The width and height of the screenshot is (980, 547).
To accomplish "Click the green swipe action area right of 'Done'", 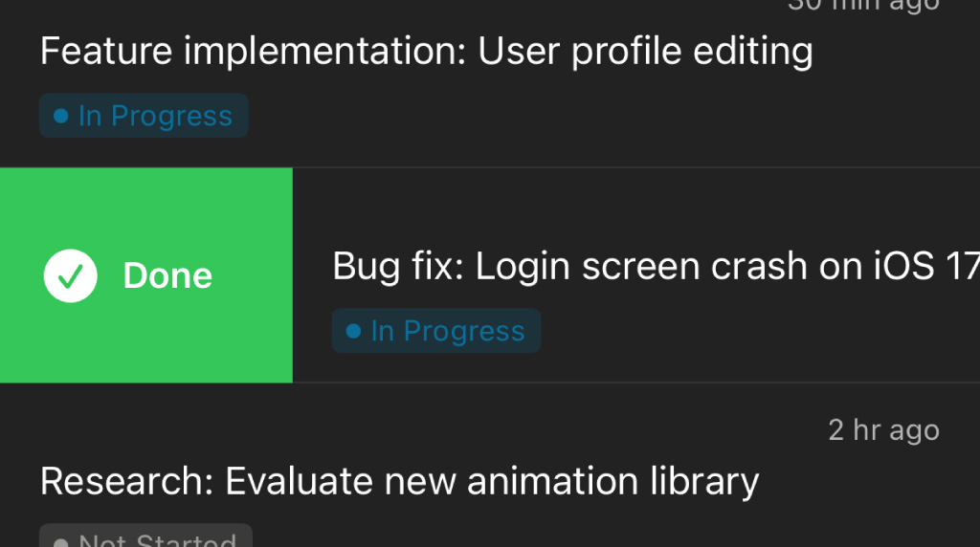I will 251,275.
